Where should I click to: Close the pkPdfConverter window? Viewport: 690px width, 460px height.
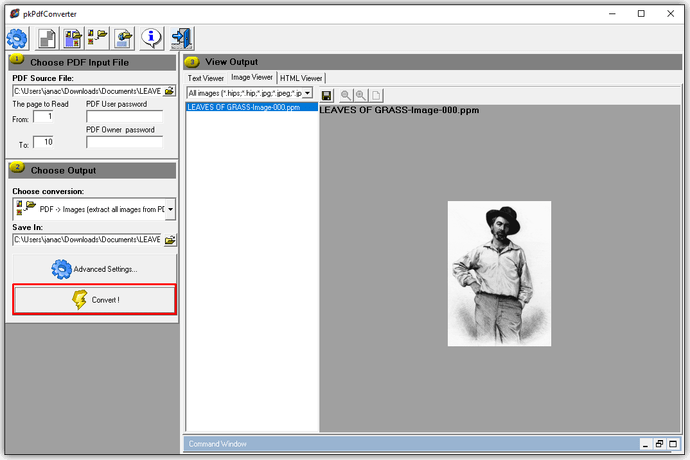670,14
